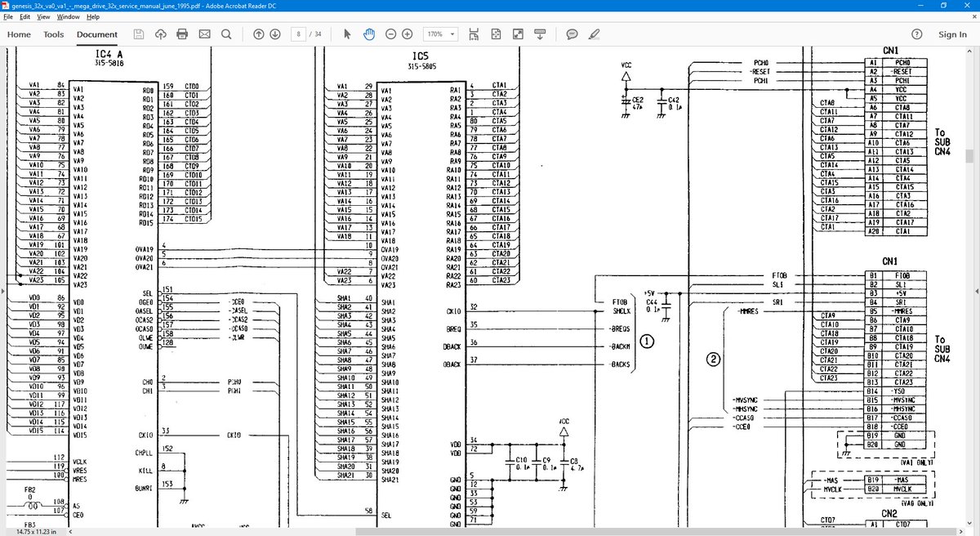Activate the hand pan tool
The height and width of the screenshot is (536, 980).
pos(368,34)
